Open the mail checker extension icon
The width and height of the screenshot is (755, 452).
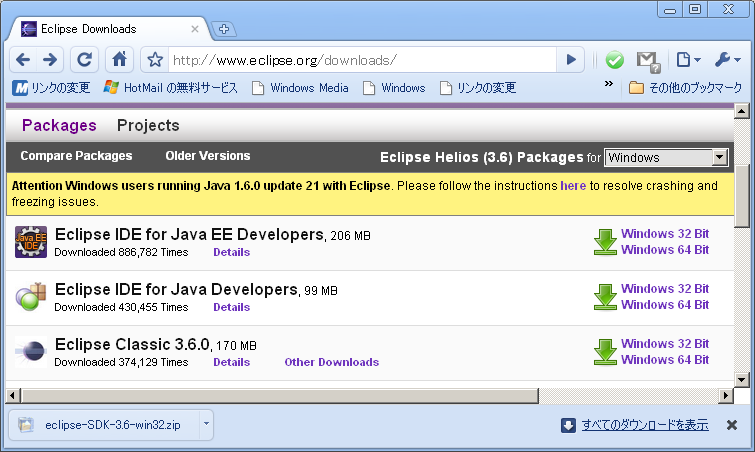648,61
